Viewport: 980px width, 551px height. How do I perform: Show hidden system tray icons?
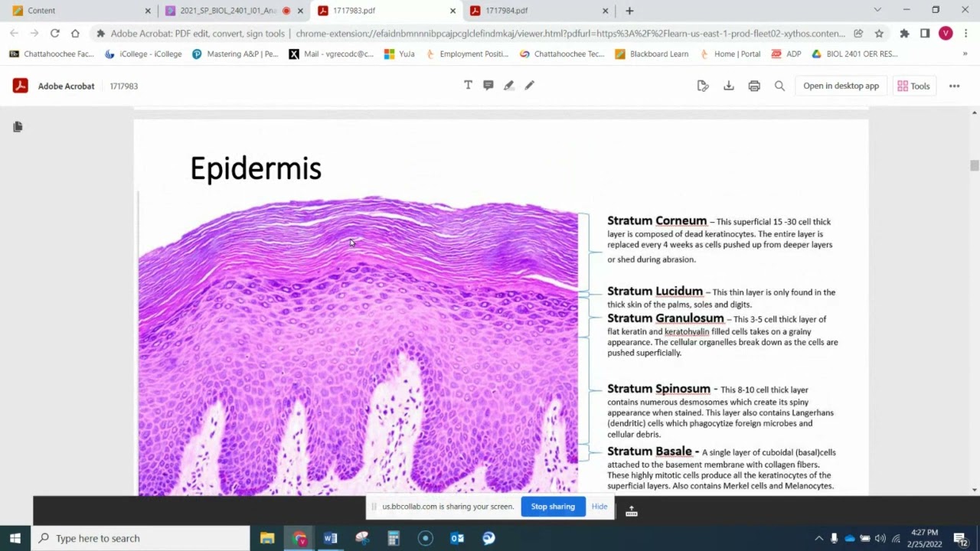point(818,538)
